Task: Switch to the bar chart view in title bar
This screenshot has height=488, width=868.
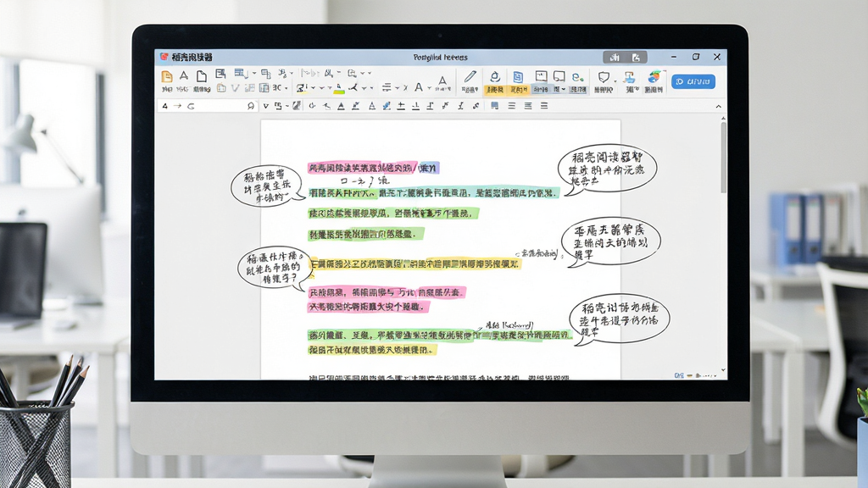Action: pyautogui.click(x=615, y=58)
